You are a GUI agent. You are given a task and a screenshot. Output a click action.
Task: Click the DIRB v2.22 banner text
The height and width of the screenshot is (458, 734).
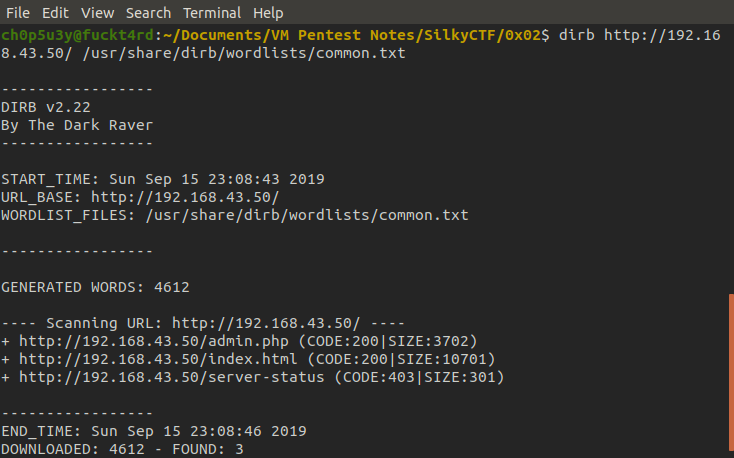pos(40,107)
